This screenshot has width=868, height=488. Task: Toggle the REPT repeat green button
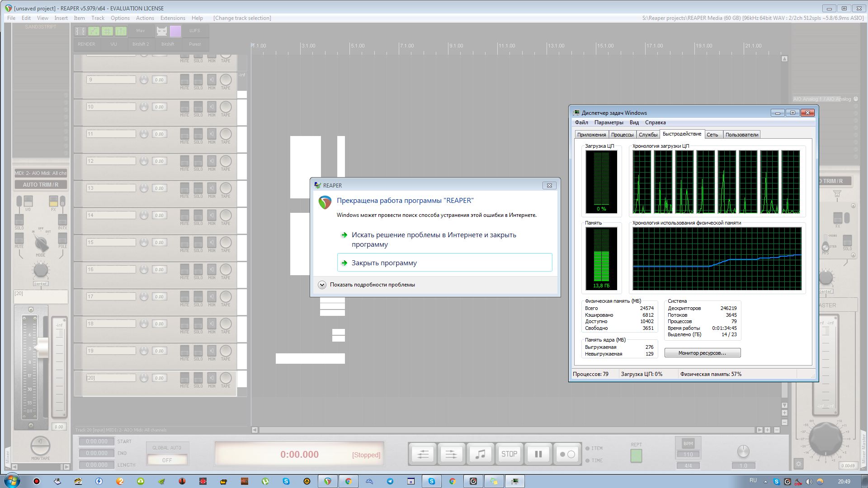[636, 455]
